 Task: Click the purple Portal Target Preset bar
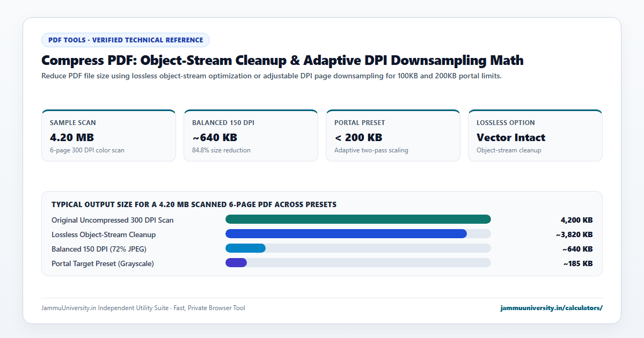tap(236, 263)
